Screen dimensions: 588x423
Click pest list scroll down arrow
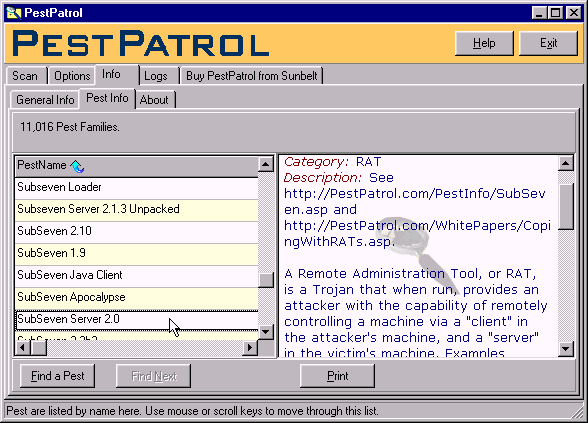[x=266, y=332]
